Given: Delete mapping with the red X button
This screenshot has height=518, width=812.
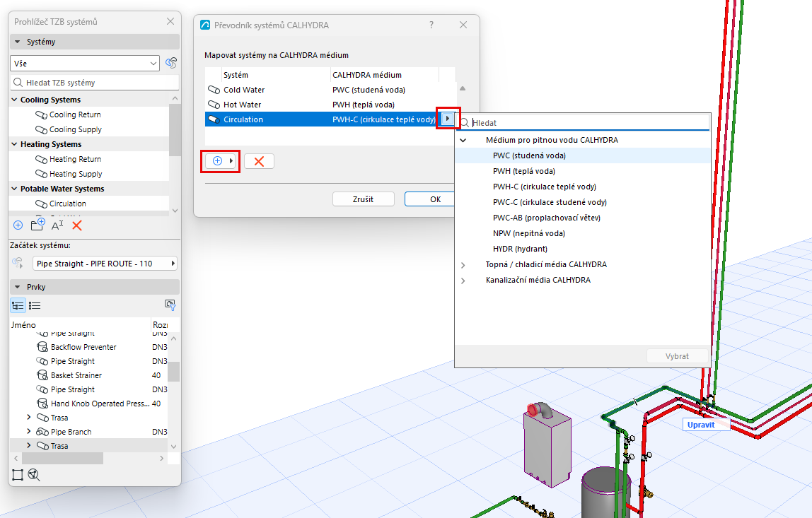Looking at the screenshot, I should [259, 161].
